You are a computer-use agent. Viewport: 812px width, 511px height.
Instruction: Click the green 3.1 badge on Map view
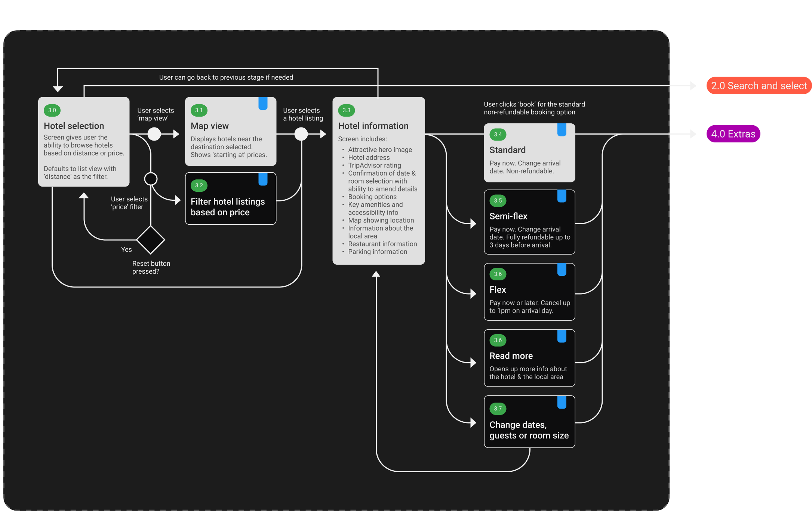(x=199, y=110)
